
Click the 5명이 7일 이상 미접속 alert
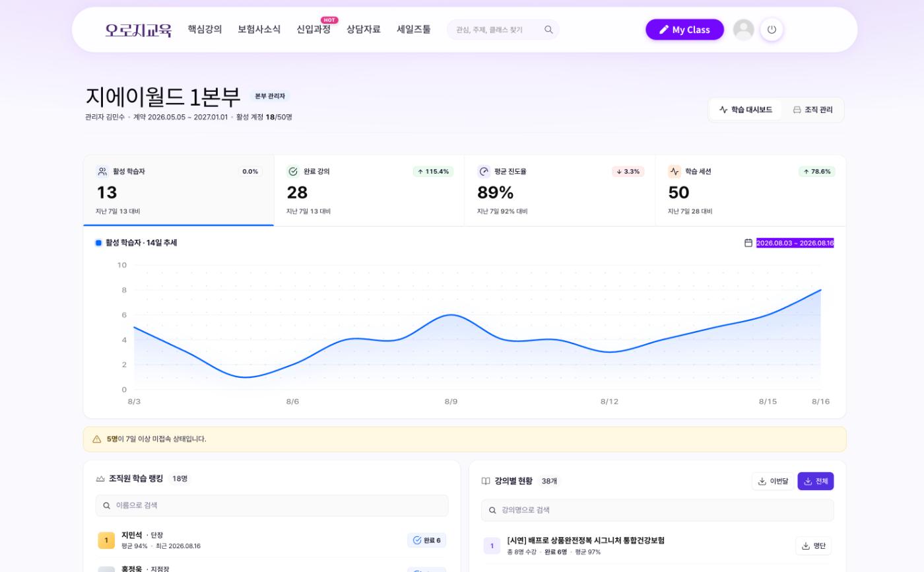pos(465,439)
